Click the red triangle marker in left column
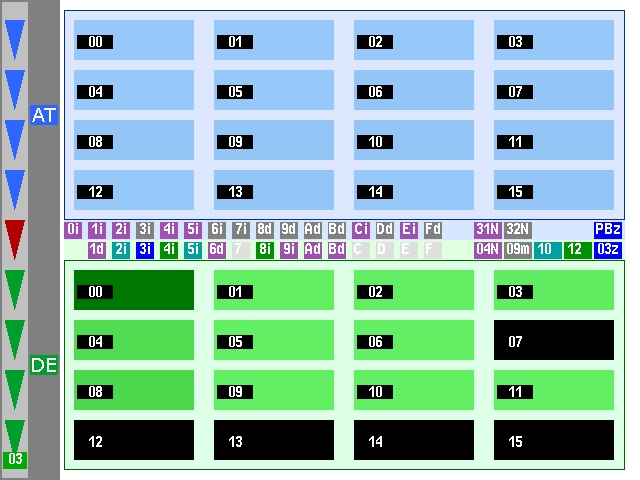The height and width of the screenshot is (480, 640). 14,238
